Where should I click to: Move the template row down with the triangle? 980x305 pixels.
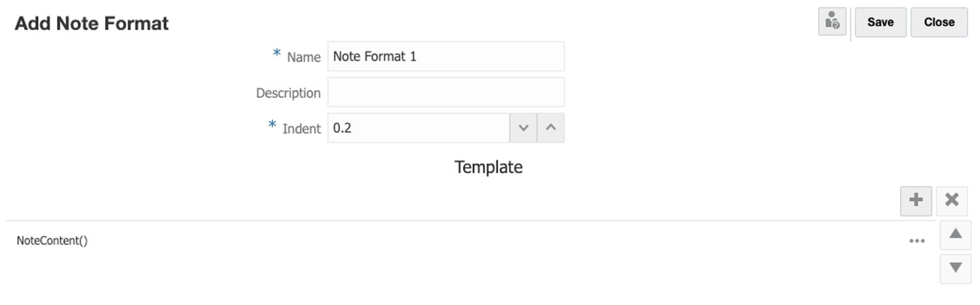pyautogui.click(x=955, y=268)
